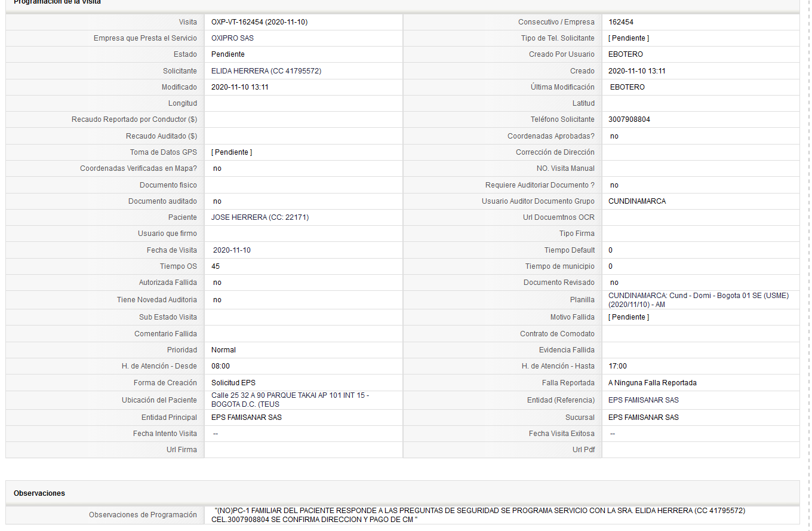The height and width of the screenshot is (531, 812).
Task: Select the Creado timestamp 2020-11-10 13:11
Action: [x=637, y=71]
